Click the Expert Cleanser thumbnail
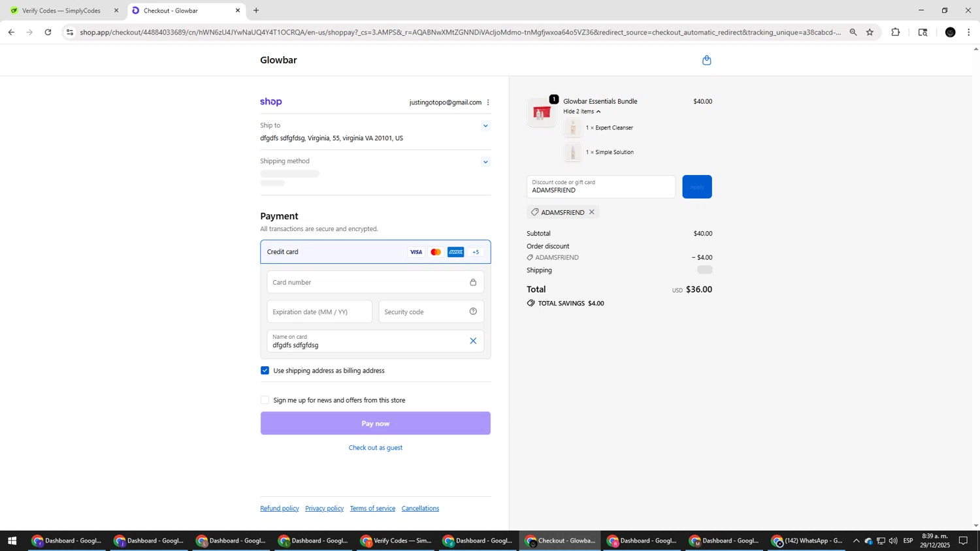The height and width of the screenshot is (551, 980). pos(573,128)
